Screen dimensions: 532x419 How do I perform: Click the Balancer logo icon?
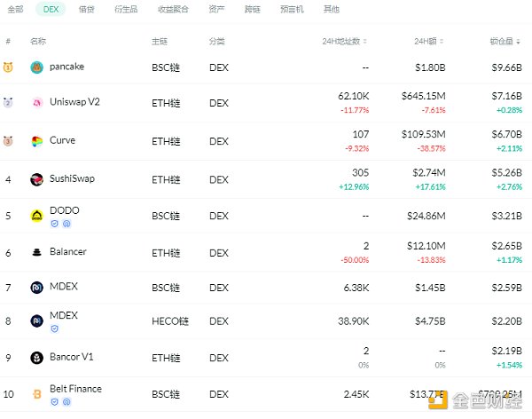[36, 253]
